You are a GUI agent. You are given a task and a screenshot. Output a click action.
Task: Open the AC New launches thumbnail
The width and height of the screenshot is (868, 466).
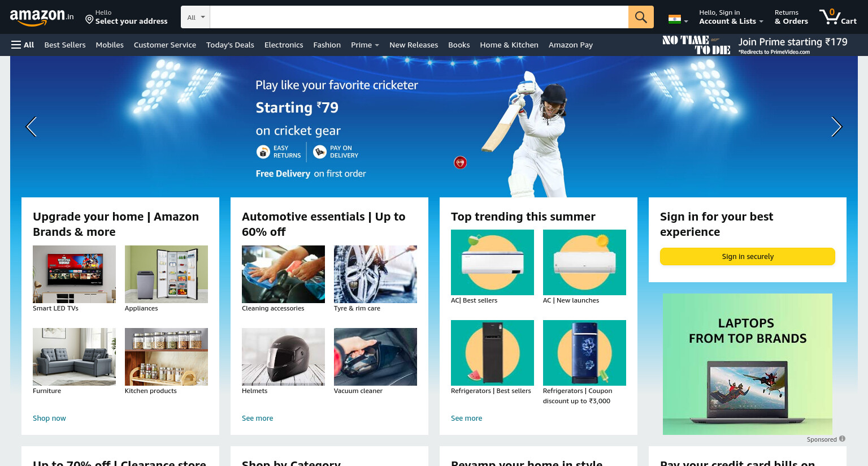point(584,262)
